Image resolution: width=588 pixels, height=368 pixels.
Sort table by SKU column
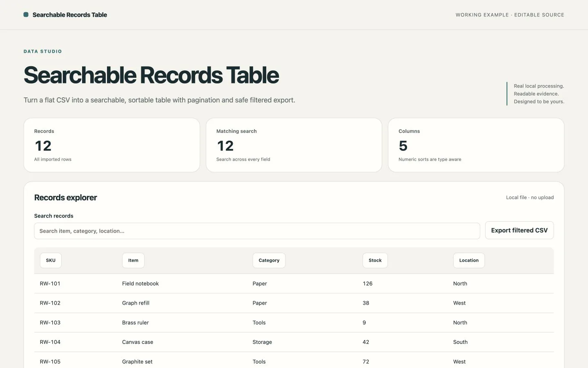(51, 260)
